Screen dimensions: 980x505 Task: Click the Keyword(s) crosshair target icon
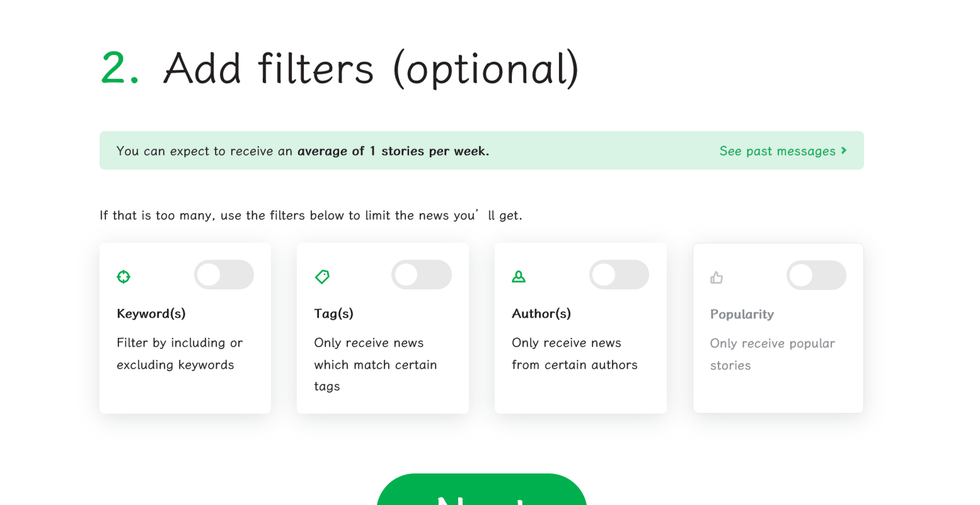click(124, 277)
